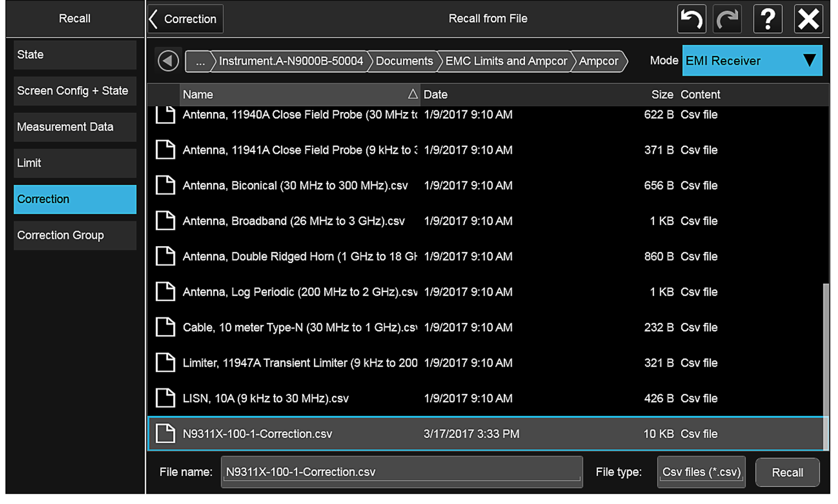
Task: Click the Redo arrow icon
Action: (x=727, y=19)
